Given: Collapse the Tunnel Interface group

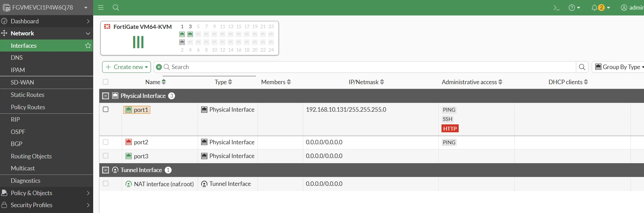Looking at the screenshot, I should pyautogui.click(x=106, y=170).
